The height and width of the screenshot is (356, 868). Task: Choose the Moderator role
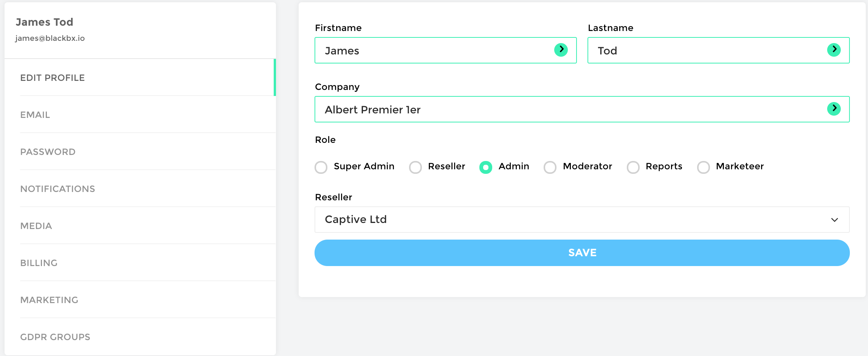tap(550, 167)
